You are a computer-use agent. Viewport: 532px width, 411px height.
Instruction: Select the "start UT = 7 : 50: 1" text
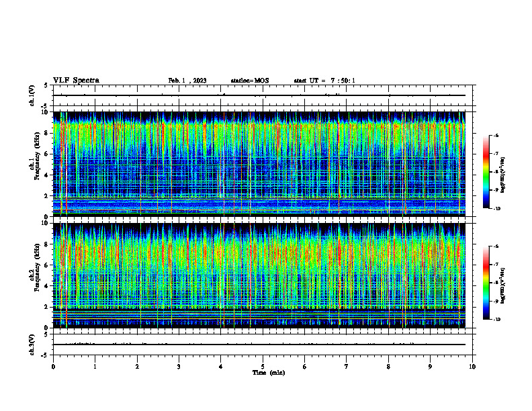click(x=324, y=81)
